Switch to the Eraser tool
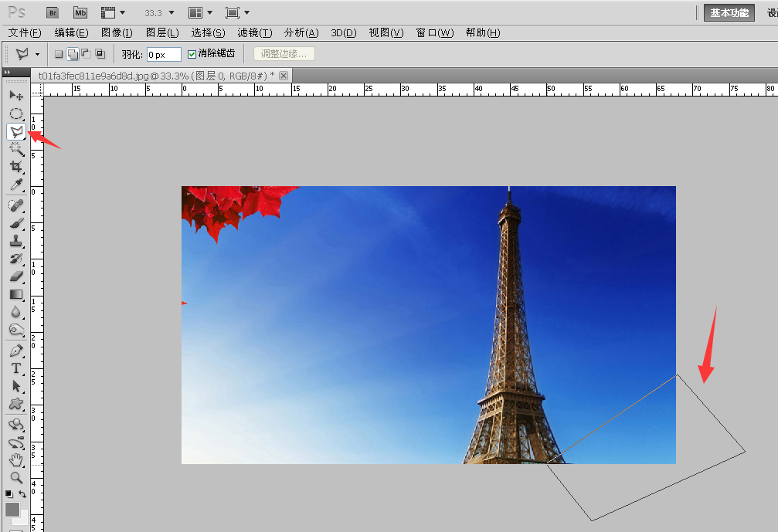Screen dimensions: 778x532 (15, 276)
